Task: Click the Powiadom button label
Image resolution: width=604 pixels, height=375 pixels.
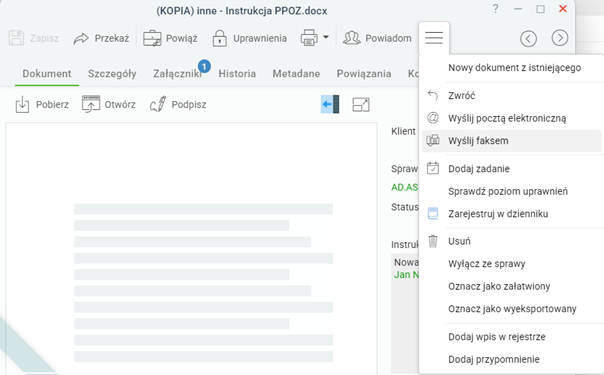Action: [388, 38]
